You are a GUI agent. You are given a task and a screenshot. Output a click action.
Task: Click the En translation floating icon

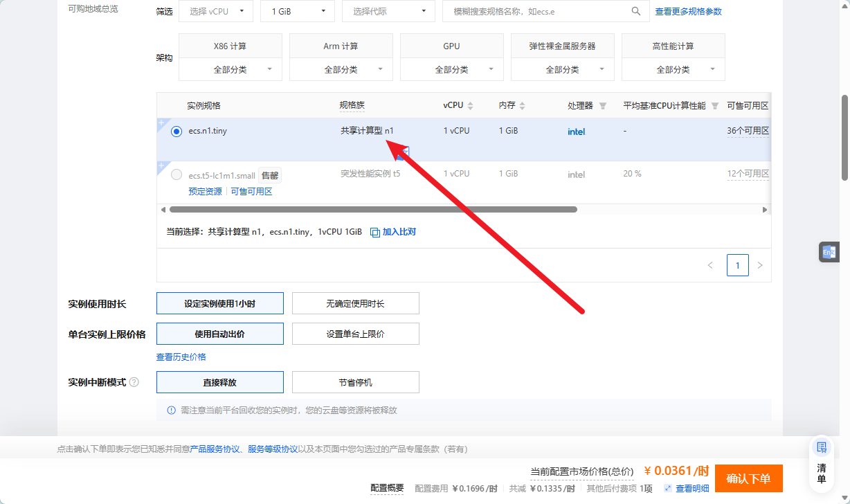(829, 253)
